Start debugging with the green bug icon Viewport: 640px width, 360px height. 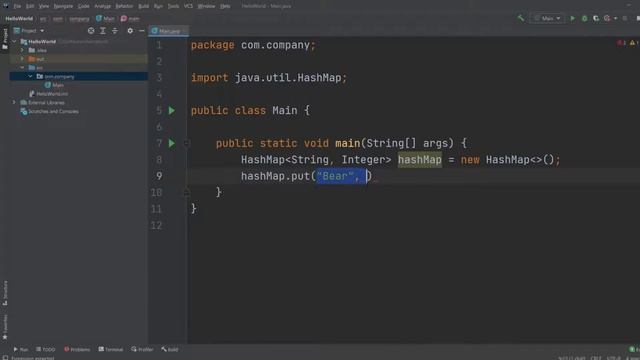(584, 18)
